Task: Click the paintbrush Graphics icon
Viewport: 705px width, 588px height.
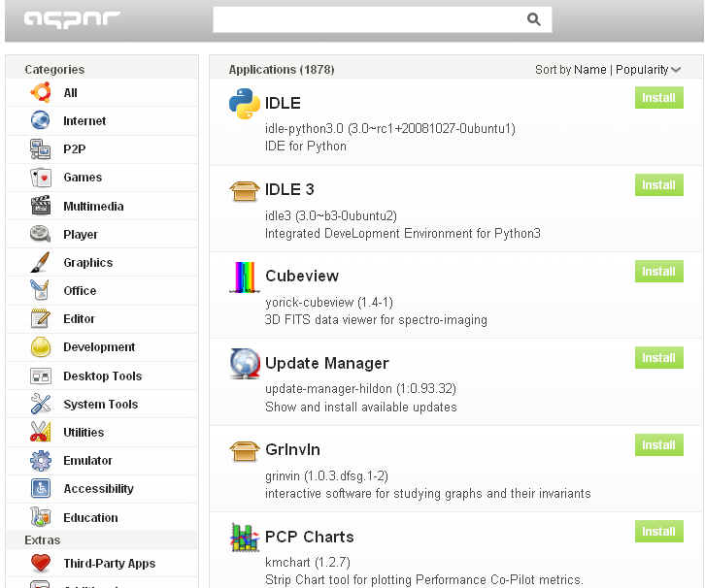Action: coord(41,262)
